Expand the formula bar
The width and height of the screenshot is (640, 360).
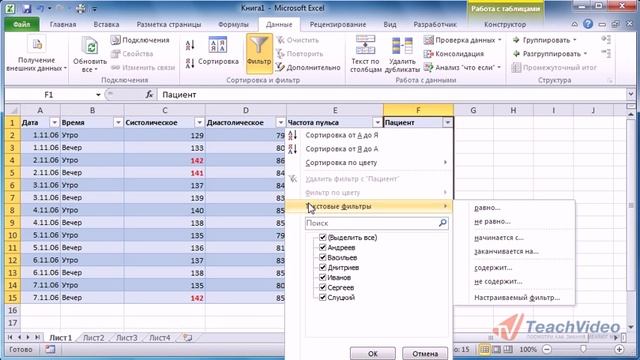click(x=631, y=95)
